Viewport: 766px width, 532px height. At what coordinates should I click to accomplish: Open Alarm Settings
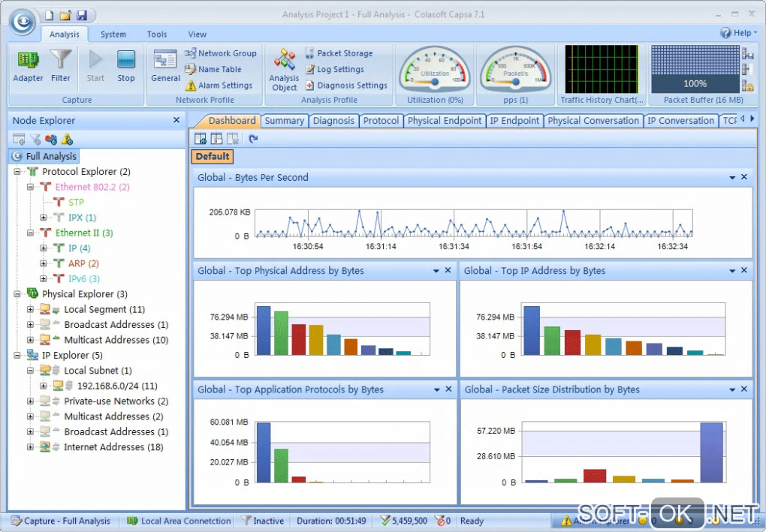click(x=219, y=86)
